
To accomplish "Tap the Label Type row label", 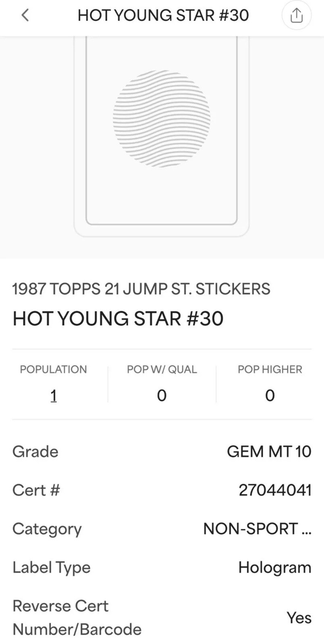I will coord(52,568).
